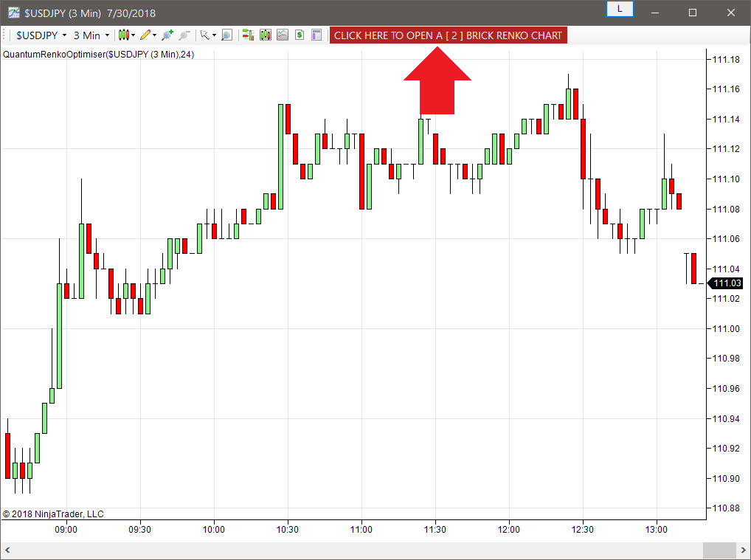Click the current price marker 111.03

726,283
